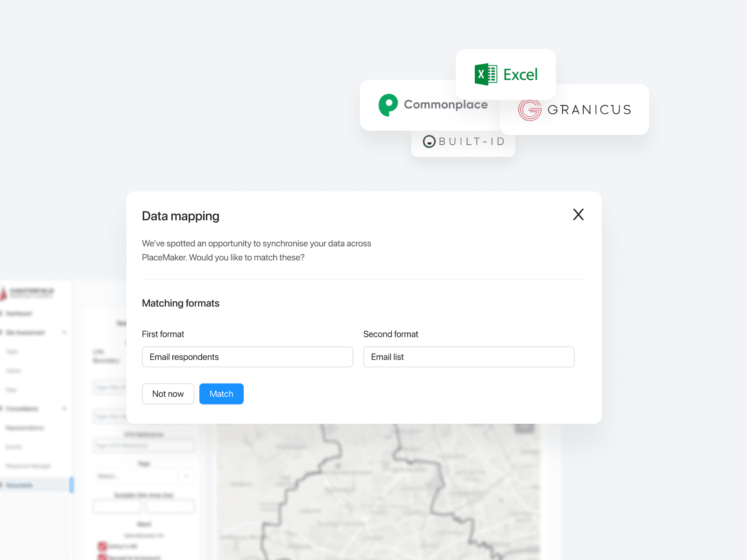Click the Excel logo icon
Viewport: 747px width, 560px height.
point(486,74)
